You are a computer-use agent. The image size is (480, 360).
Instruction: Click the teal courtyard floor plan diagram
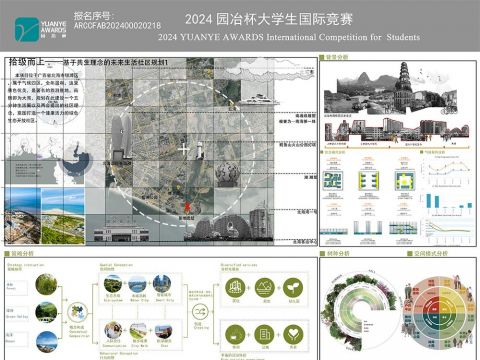click(x=333, y=181)
